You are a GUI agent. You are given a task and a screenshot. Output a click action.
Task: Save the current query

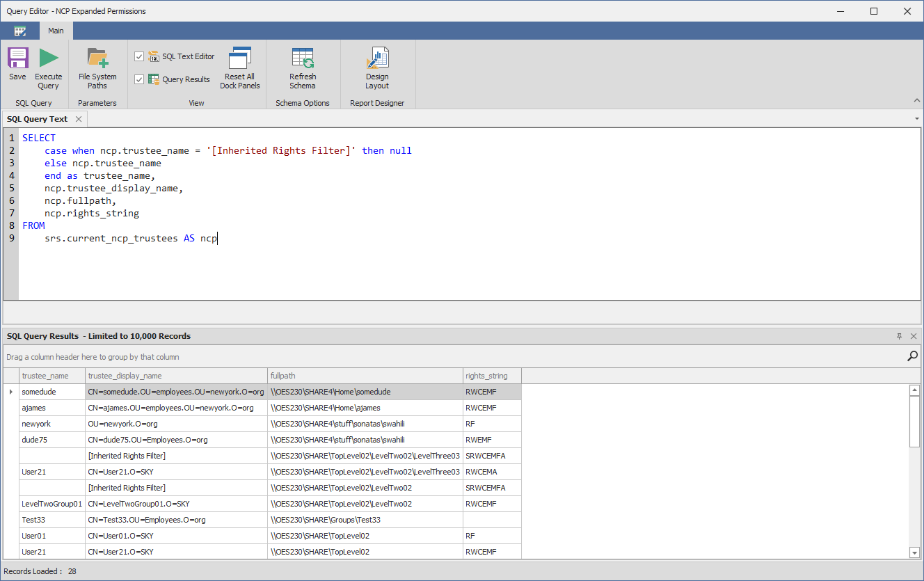[17, 67]
